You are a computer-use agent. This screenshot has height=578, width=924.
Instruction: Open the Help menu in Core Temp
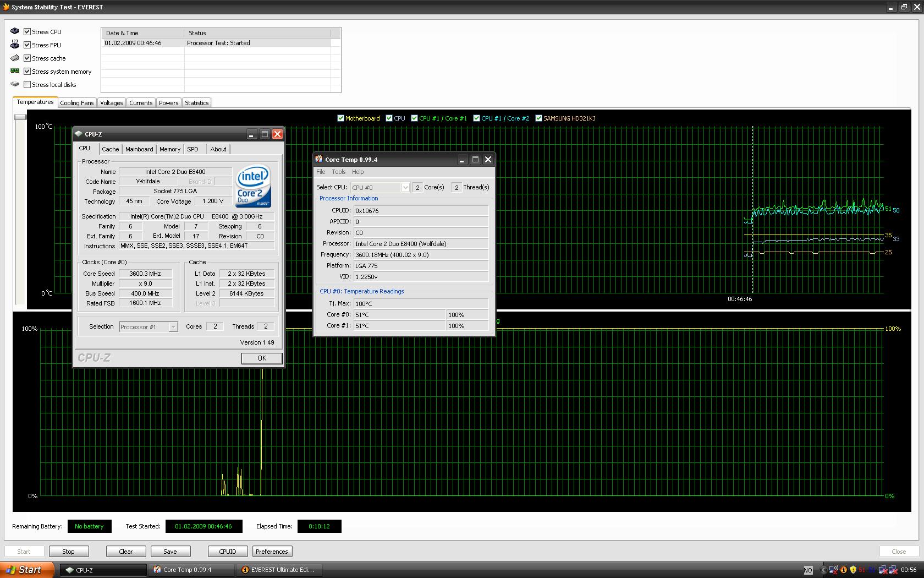358,172
